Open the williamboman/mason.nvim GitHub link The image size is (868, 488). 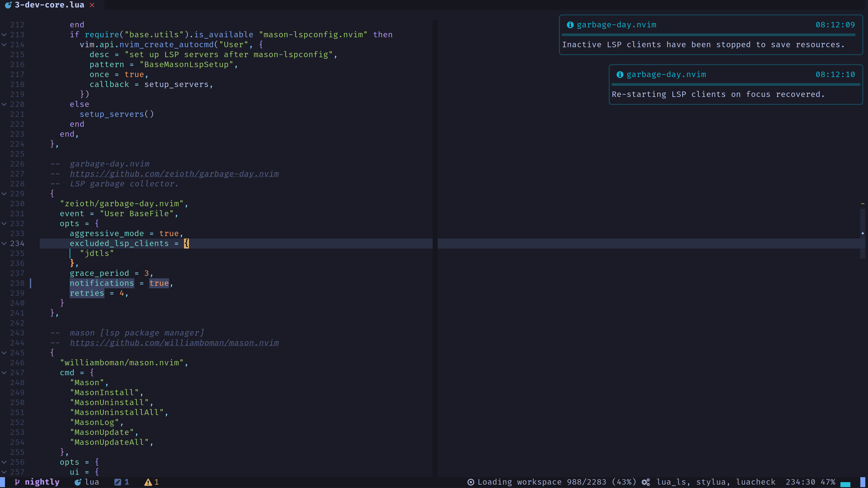174,343
